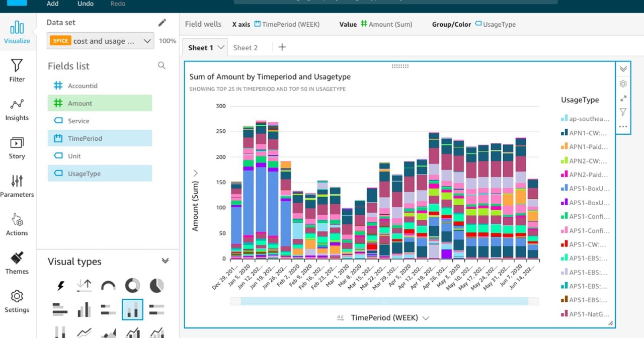This screenshot has height=338, width=644.
Task: Click the UsageType legend title
Action: (580, 100)
